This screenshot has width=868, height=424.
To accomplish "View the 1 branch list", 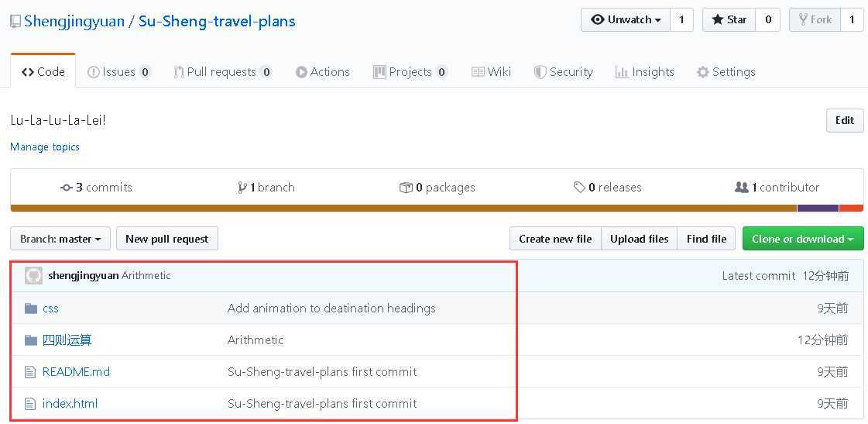I will click(266, 188).
